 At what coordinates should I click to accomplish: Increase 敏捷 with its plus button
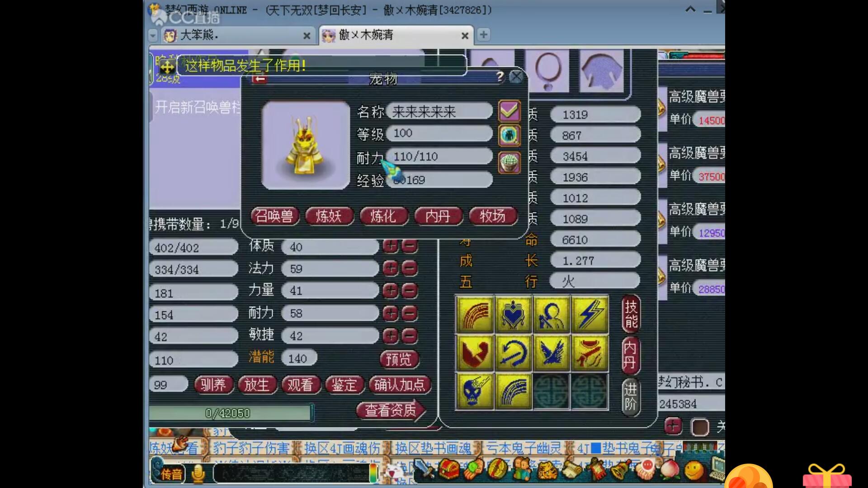click(391, 336)
